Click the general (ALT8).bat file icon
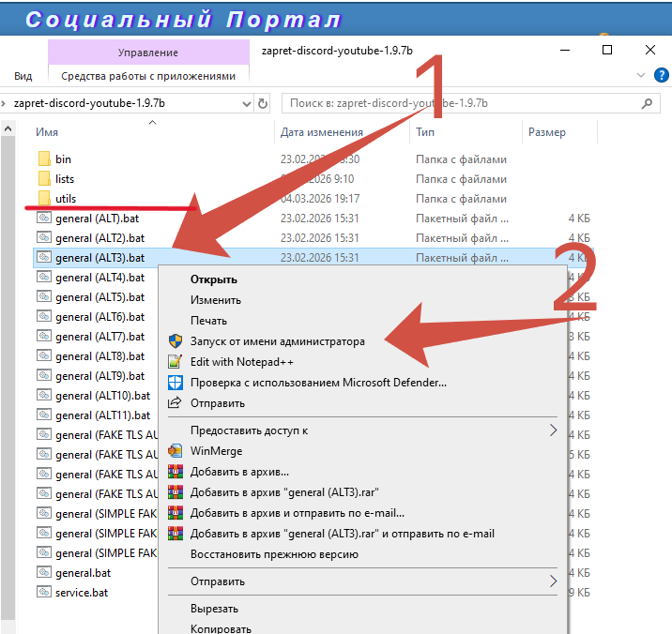 pyautogui.click(x=44, y=355)
